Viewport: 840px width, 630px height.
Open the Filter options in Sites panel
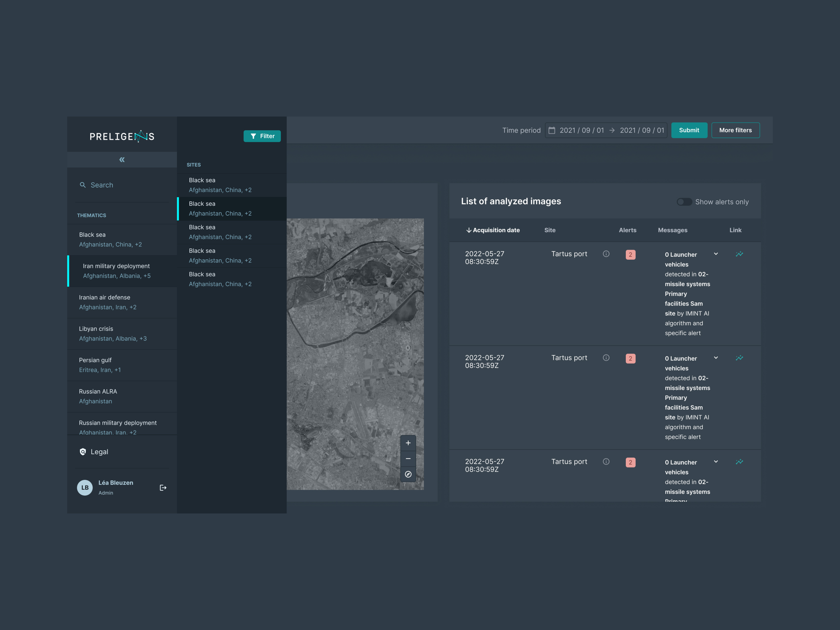pos(262,136)
